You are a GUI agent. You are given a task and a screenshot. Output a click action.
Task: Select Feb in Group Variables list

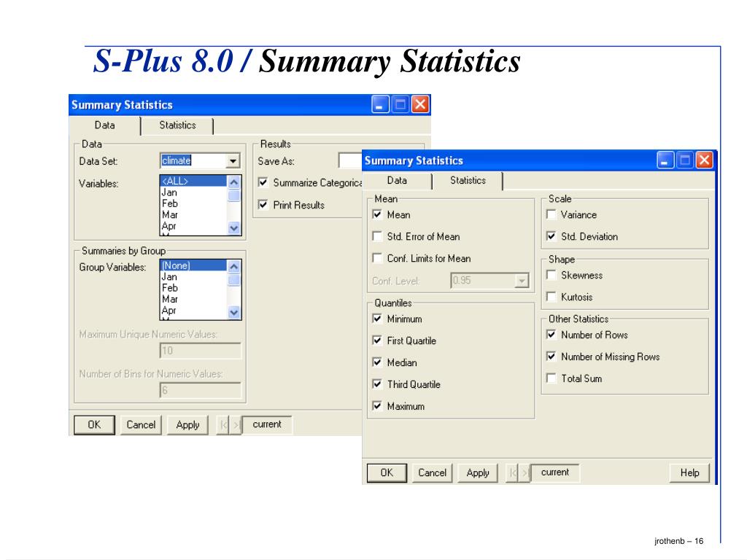pyautogui.click(x=193, y=287)
